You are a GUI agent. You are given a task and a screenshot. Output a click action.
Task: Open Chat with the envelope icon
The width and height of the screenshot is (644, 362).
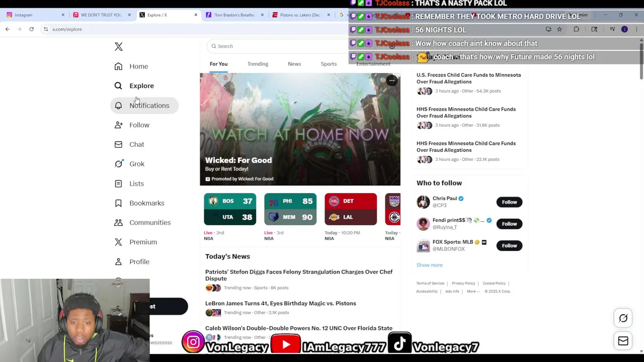pyautogui.click(x=118, y=144)
